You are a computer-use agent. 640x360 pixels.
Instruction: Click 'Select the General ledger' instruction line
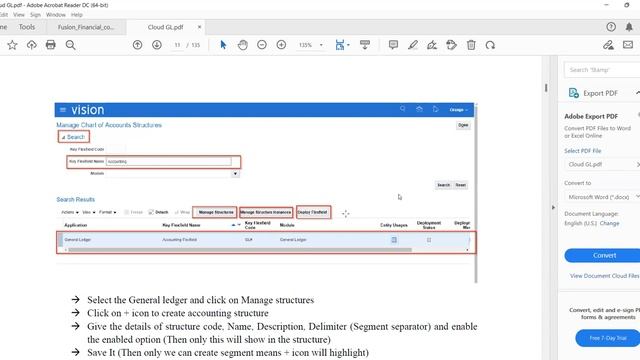(x=200, y=300)
